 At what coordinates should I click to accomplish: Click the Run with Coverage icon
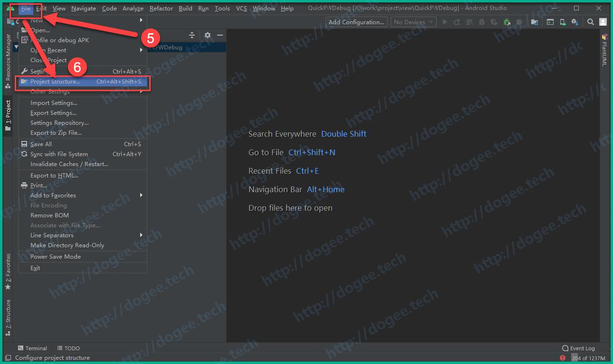coord(494,22)
